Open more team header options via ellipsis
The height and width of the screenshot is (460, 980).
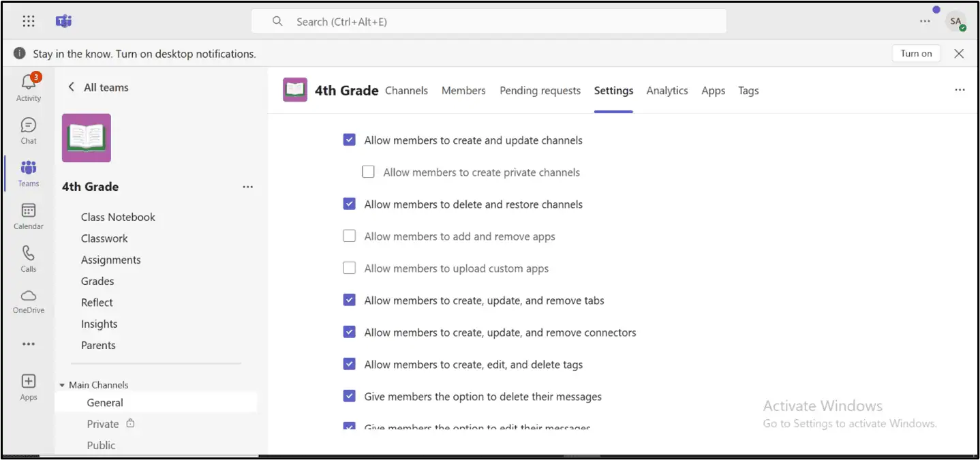pyautogui.click(x=960, y=89)
